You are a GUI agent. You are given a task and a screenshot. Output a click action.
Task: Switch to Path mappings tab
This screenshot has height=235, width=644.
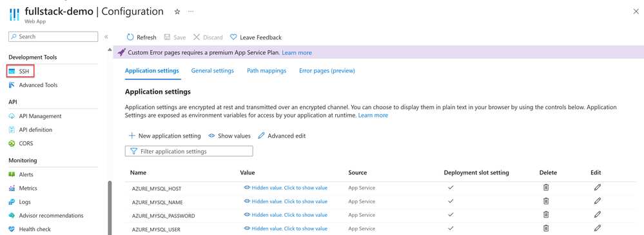coord(266,71)
